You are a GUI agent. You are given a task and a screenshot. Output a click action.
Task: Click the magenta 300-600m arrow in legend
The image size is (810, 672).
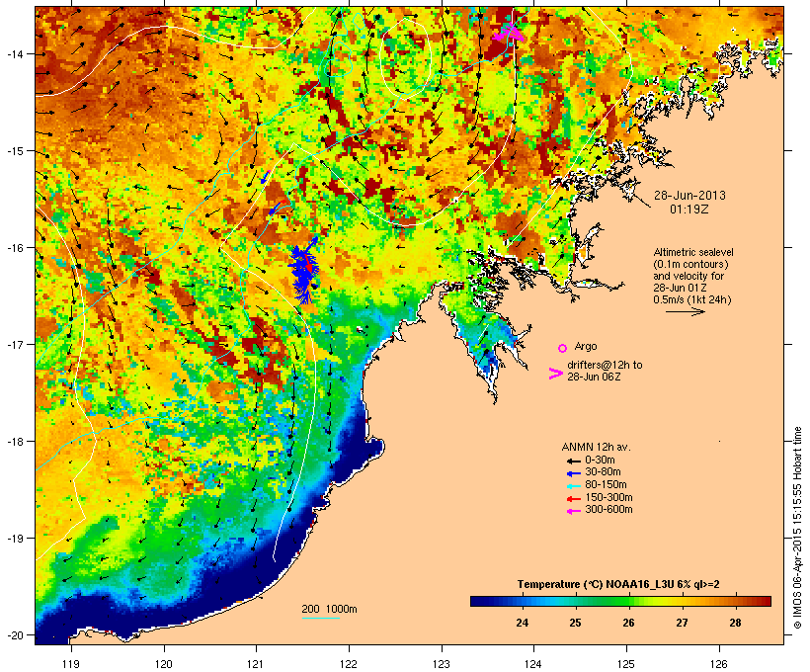click(573, 511)
